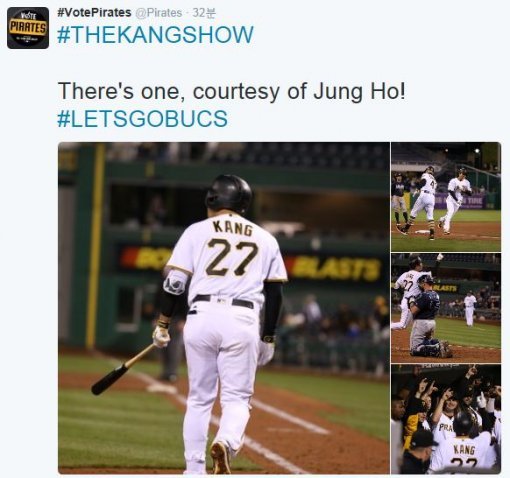Image resolution: width=510 pixels, height=478 pixels.
Task: Open the #VotePirates display name
Action: [x=94, y=13]
